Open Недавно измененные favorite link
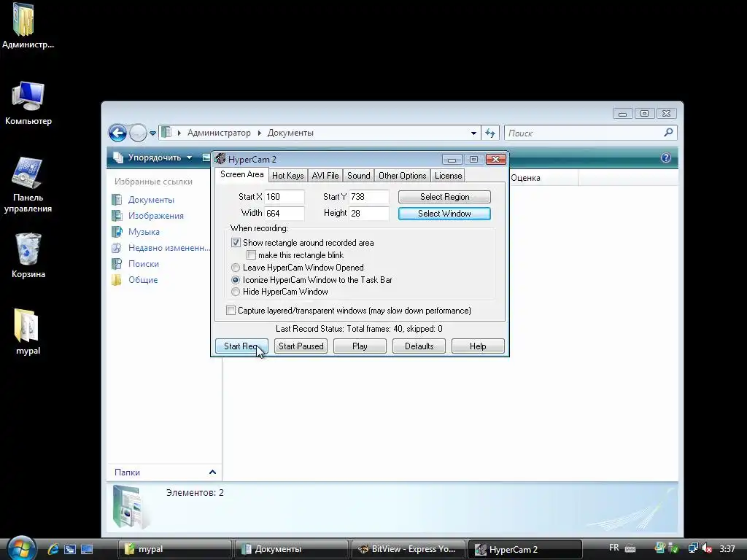 tap(169, 248)
